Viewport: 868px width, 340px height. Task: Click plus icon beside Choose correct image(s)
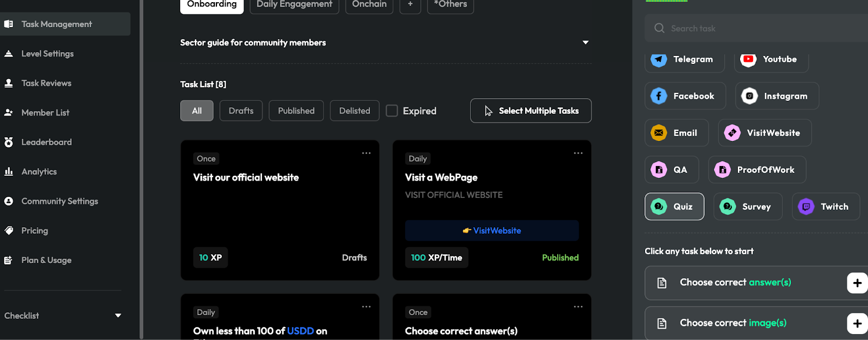click(x=857, y=323)
